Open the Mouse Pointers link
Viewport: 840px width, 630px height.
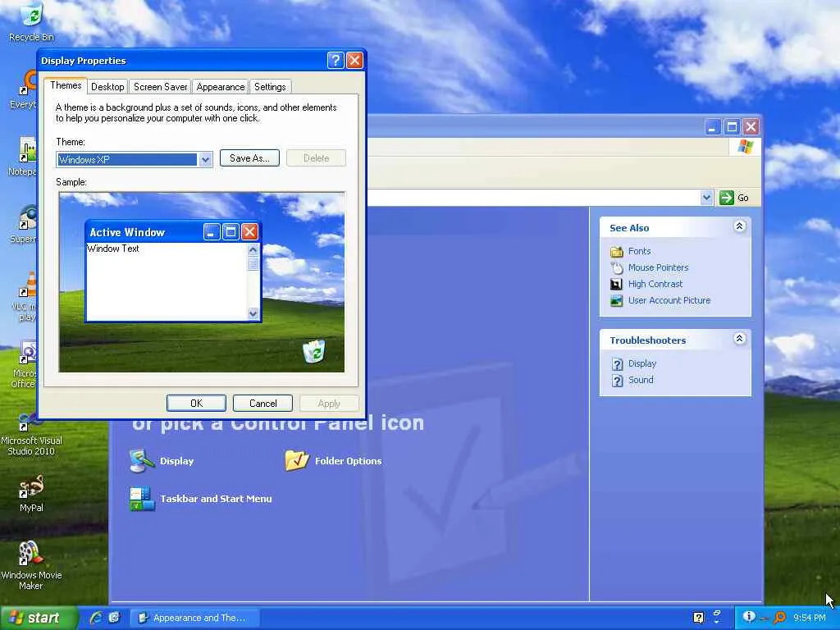tap(659, 268)
